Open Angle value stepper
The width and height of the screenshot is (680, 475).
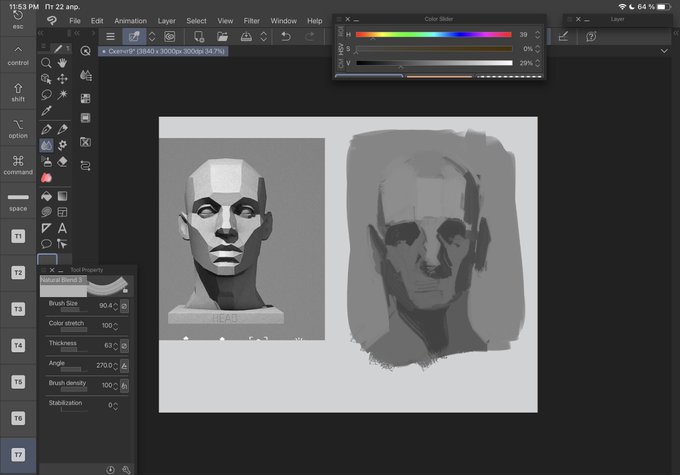(x=115, y=366)
